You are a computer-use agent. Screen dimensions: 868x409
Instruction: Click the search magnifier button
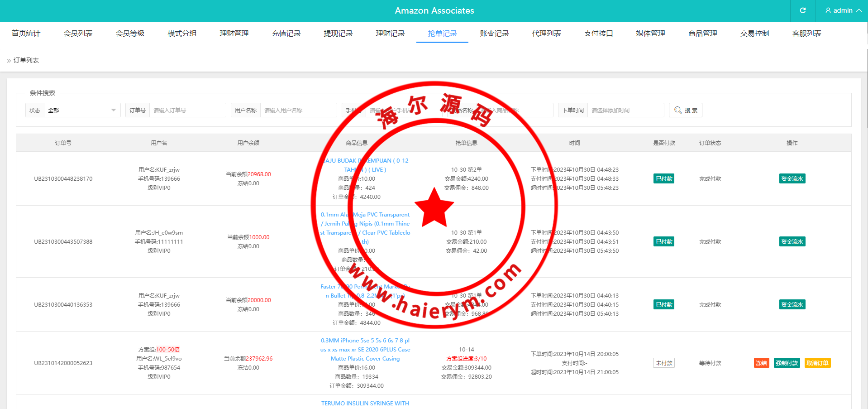point(685,110)
